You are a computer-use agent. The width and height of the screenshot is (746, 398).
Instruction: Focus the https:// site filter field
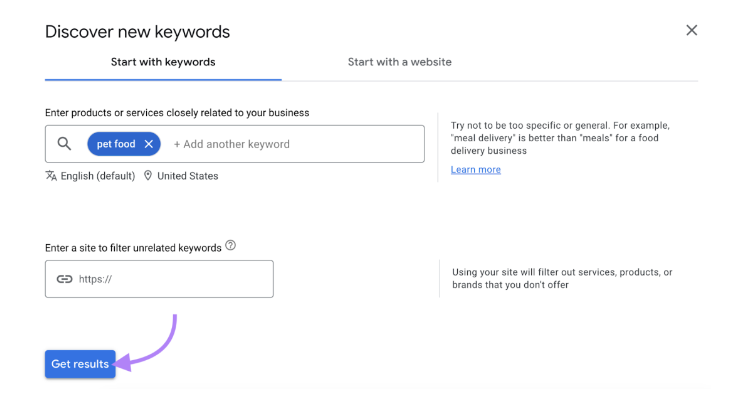tap(159, 279)
